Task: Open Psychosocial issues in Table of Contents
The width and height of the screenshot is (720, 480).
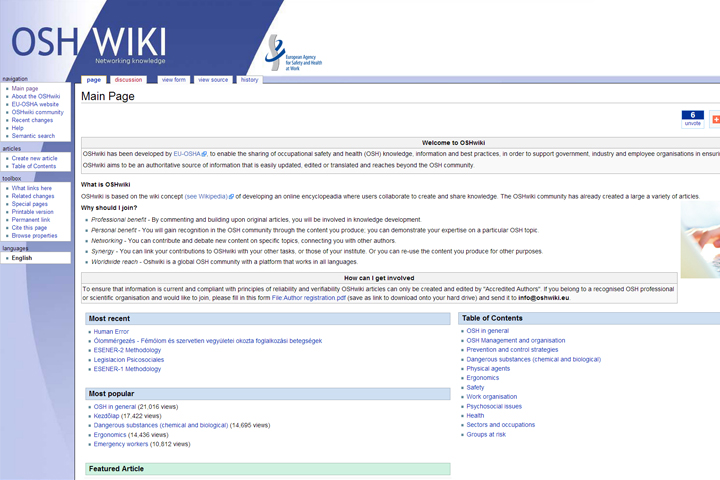Action: click(x=494, y=406)
